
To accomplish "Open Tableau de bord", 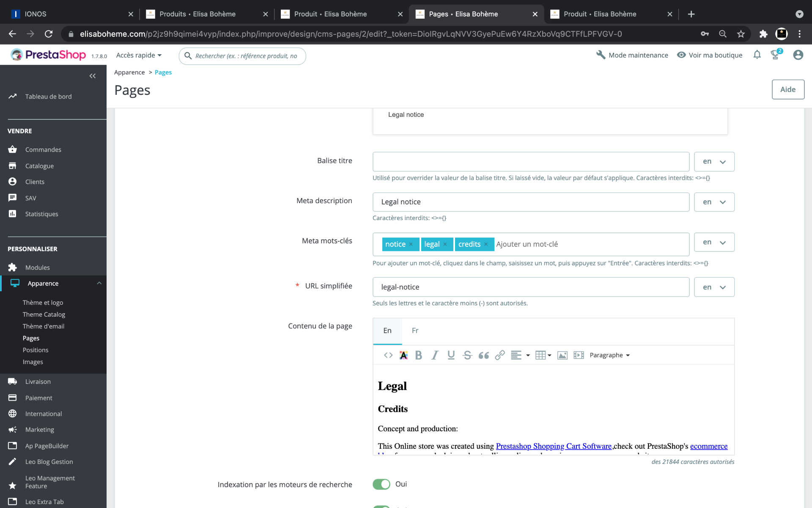I will click(48, 97).
